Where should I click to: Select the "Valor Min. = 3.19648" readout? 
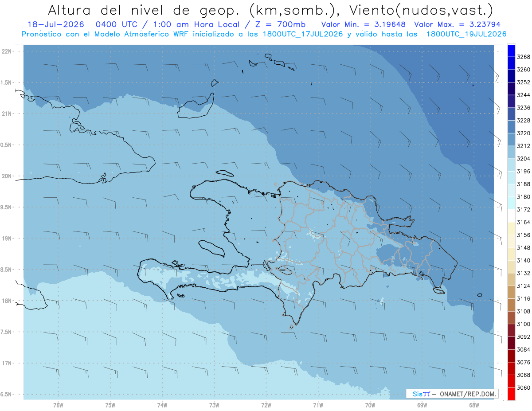(363, 25)
